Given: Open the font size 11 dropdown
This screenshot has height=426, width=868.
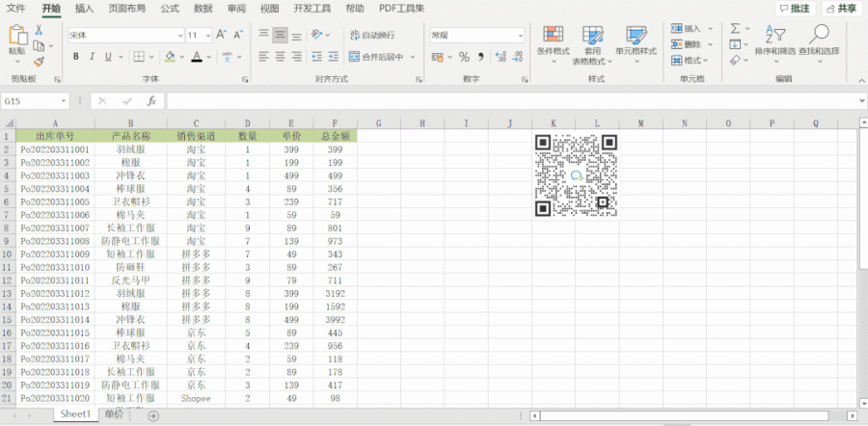Looking at the screenshot, I should pos(208,36).
